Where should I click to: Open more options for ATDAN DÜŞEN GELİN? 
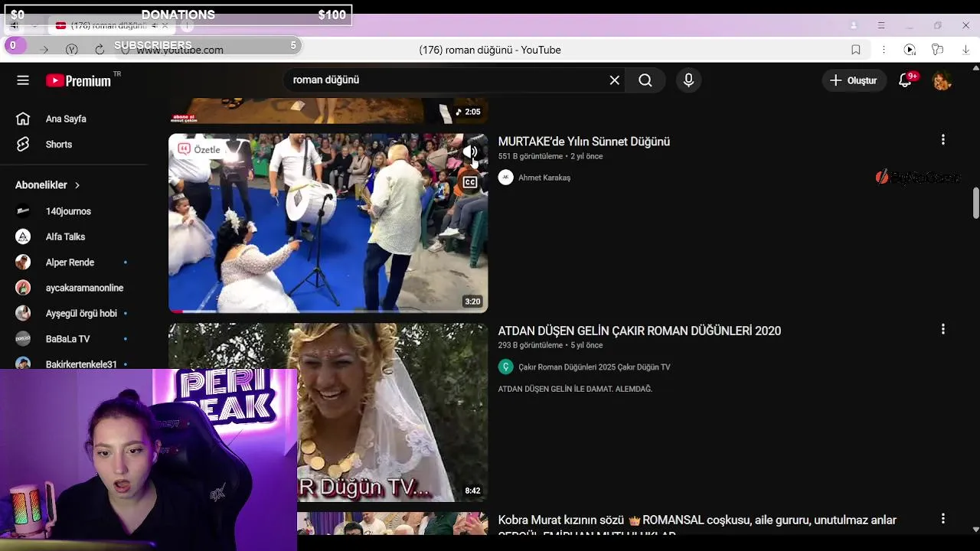pos(943,329)
